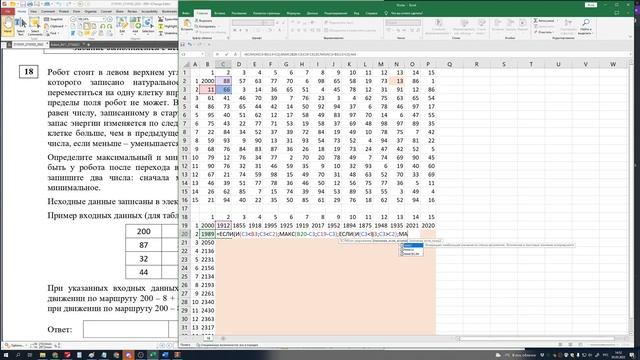Open the Вид tab in Excel
640x360 pixels.
pyautogui.click(x=356, y=13)
